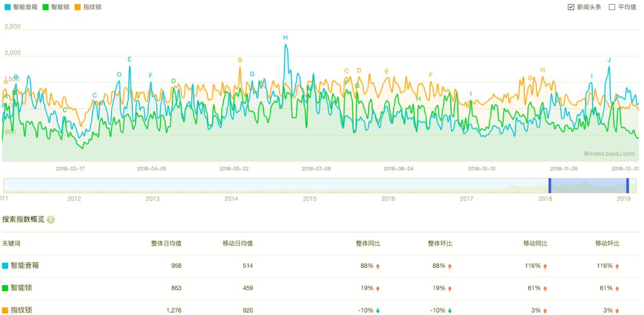The image size is (644, 315).
Task: Click the 指纹锁 keyword in the table
Action: (21, 310)
